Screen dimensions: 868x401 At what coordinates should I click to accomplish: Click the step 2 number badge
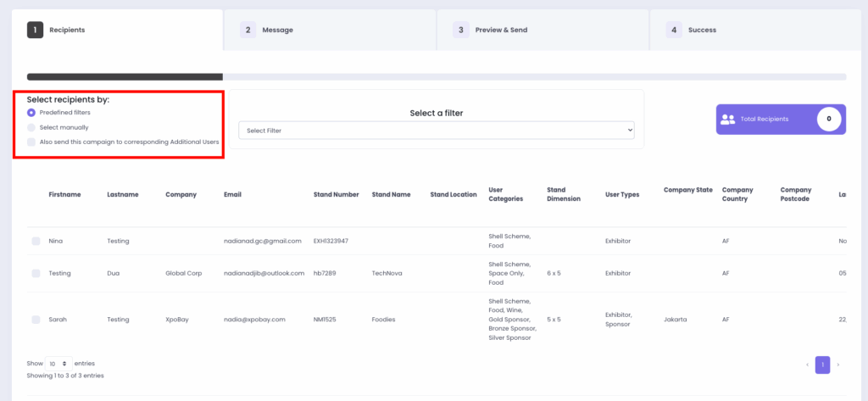[248, 30]
